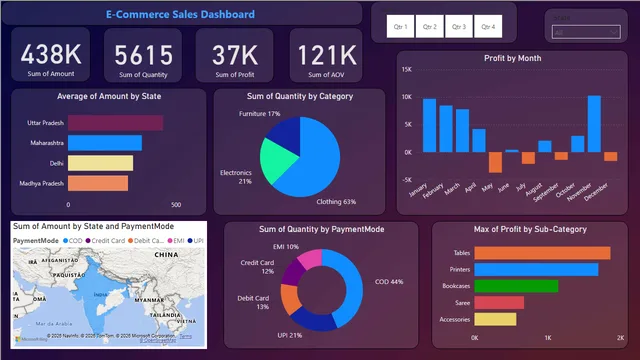Select the Printers sub-category bar
This screenshot has height=360, width=640.
pos(536,269)
